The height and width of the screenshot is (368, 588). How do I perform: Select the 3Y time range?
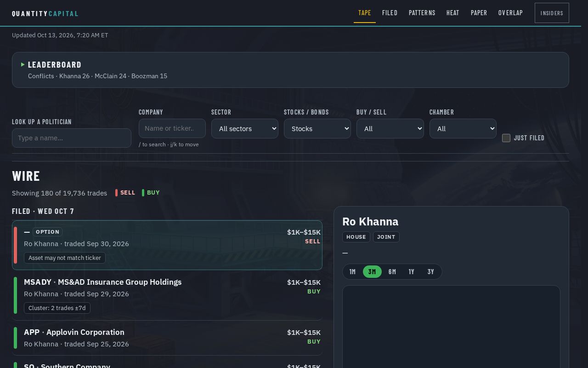431,272
